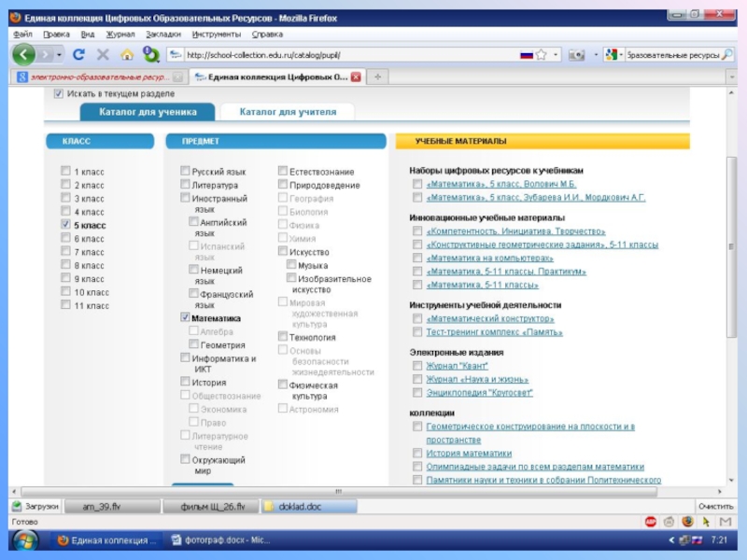Click the Adblock Plus icon in status bar

[x=651, y=522]
